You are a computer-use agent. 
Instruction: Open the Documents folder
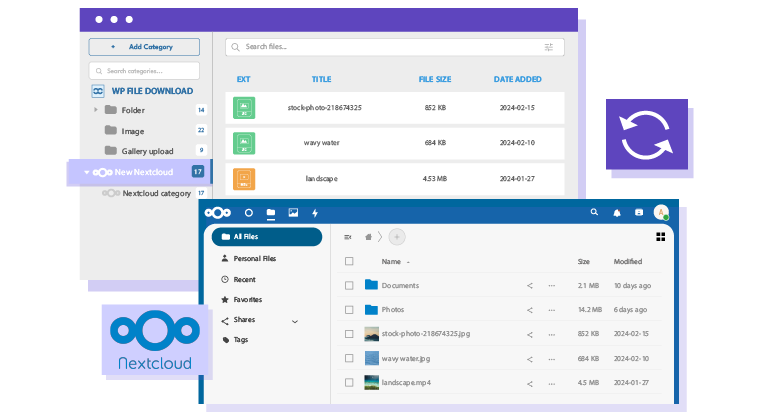coord(400,286)
